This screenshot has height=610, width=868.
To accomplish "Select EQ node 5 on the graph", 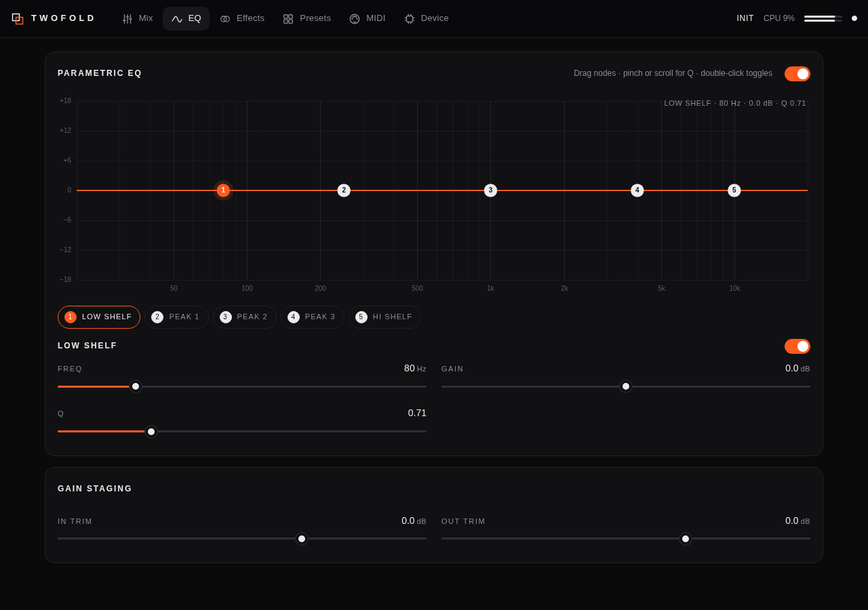I will 734,190.
